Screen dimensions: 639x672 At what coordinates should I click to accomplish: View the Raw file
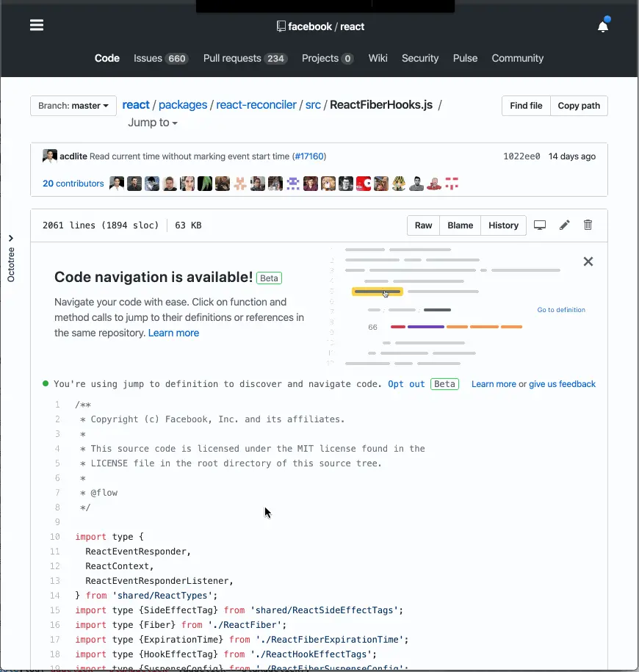(423, 225)
